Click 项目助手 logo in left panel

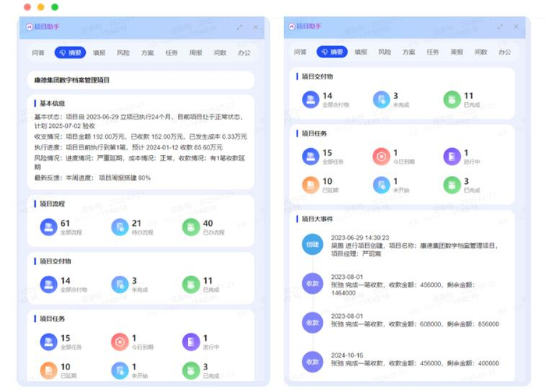[x=30, y=26]
